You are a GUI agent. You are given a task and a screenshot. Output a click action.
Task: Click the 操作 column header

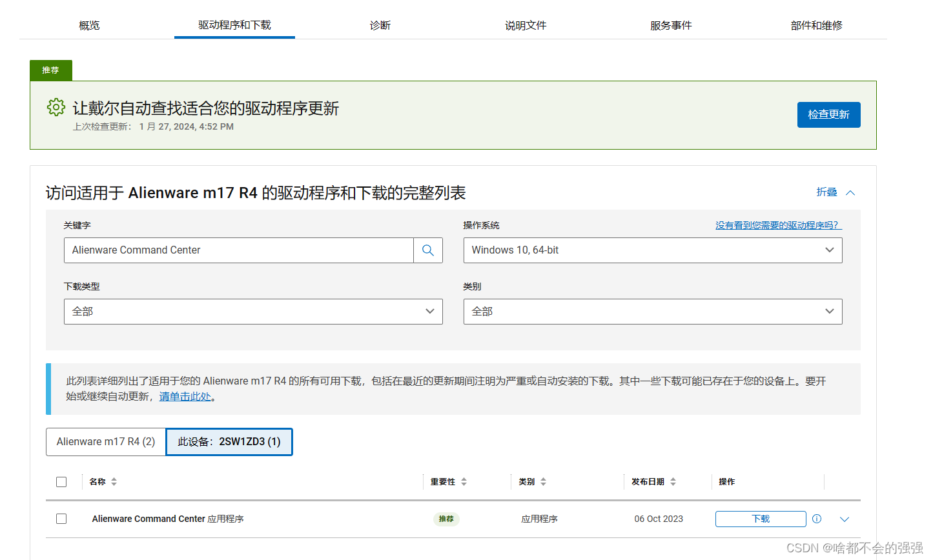pyautogui.click(x=727, y=482)
